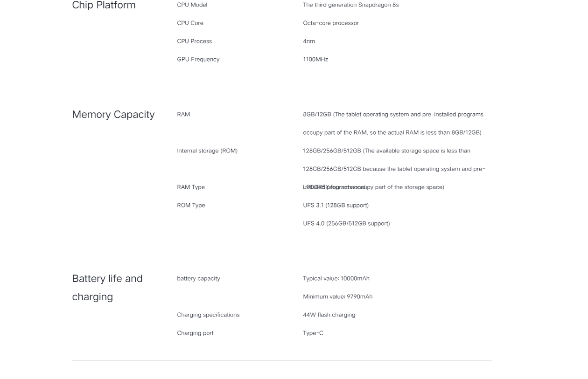Select the CPU Model label
The image size is (588, 379).
tap(192, 5)
